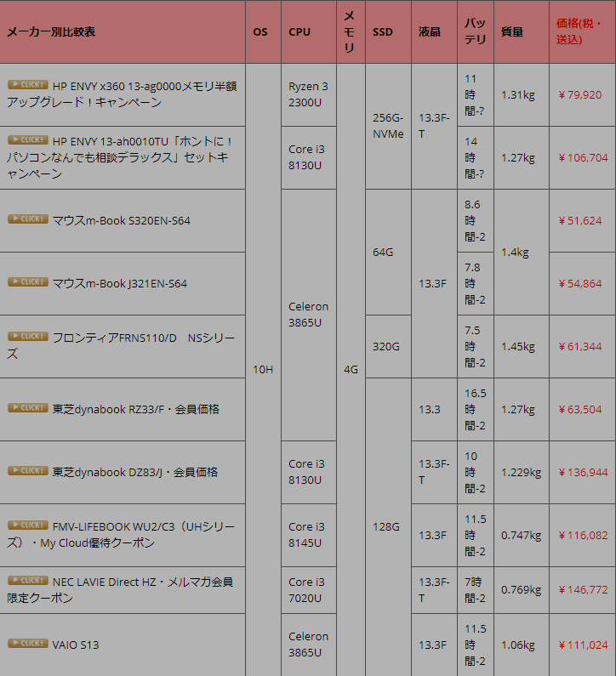
Task: Open the マウスm-Book J321EN-S64 product link
Action: tap(119, 283)
